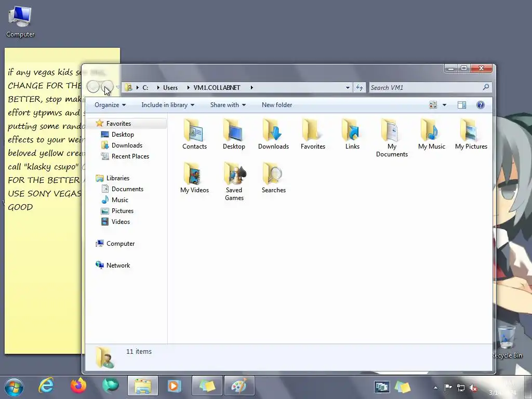Click the Change your view icon

(x=433, y=105)
